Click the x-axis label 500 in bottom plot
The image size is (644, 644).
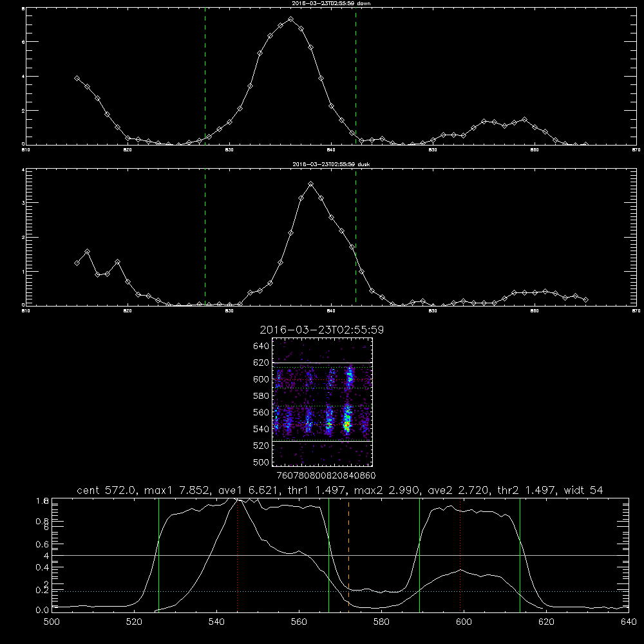(x=52, y=622)
